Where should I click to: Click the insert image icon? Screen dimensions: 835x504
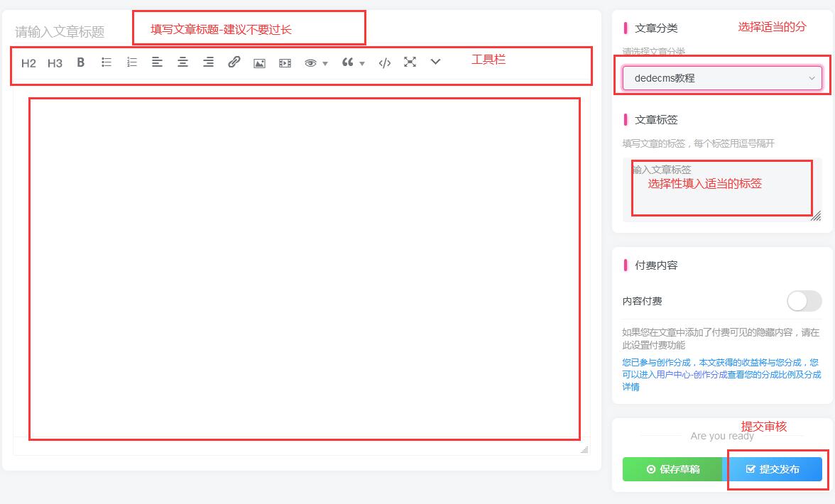259,62
